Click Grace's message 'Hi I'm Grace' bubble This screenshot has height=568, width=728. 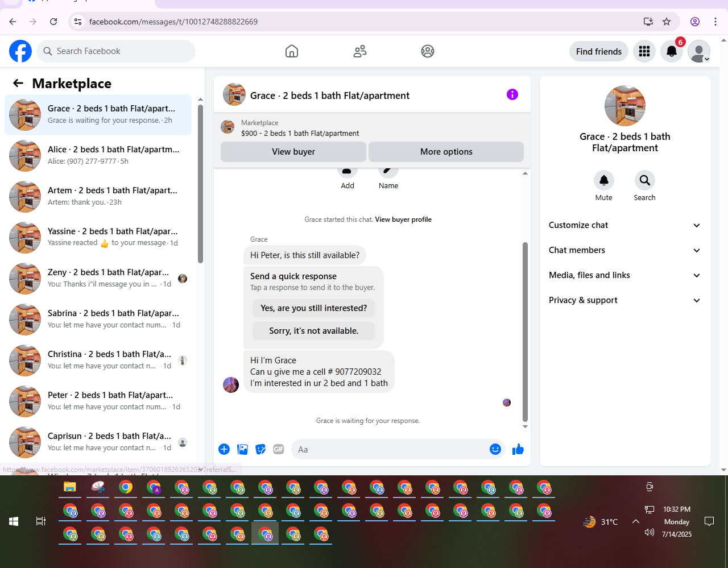coord(319,372)
